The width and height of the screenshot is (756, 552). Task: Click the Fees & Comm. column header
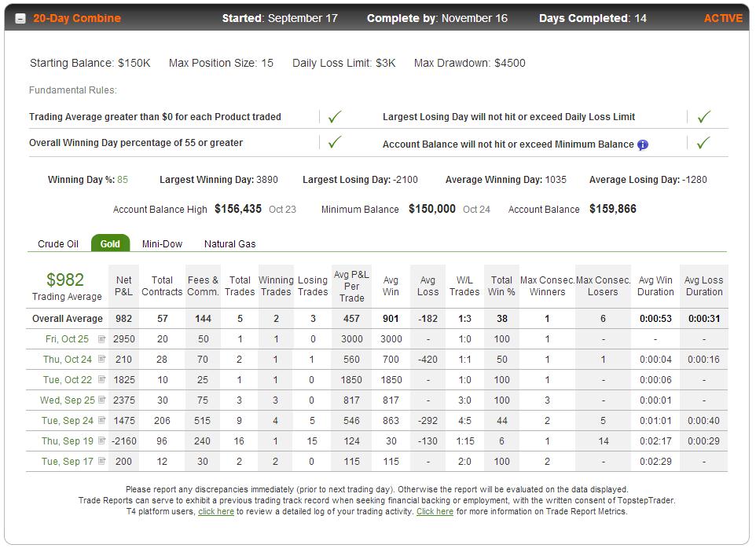tap(203, 286)
